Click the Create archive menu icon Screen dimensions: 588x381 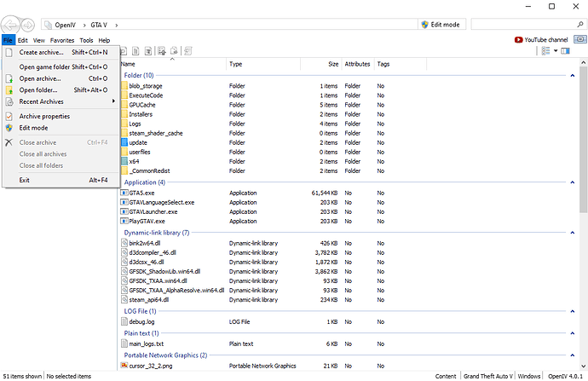click(9, 53)
